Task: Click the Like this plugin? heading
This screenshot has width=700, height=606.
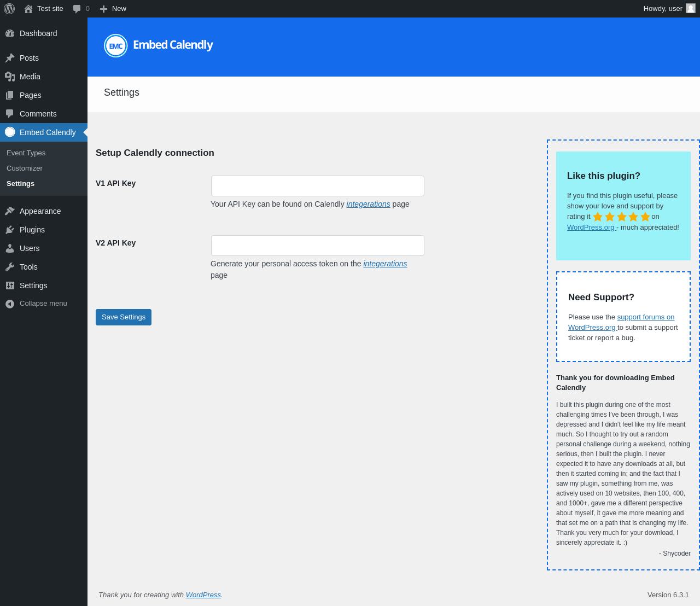Action: tap(604, 176)
